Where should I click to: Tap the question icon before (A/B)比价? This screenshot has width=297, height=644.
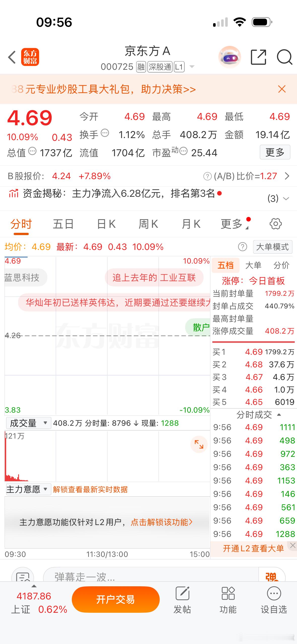pyautogui.click(x=207, y=176)
